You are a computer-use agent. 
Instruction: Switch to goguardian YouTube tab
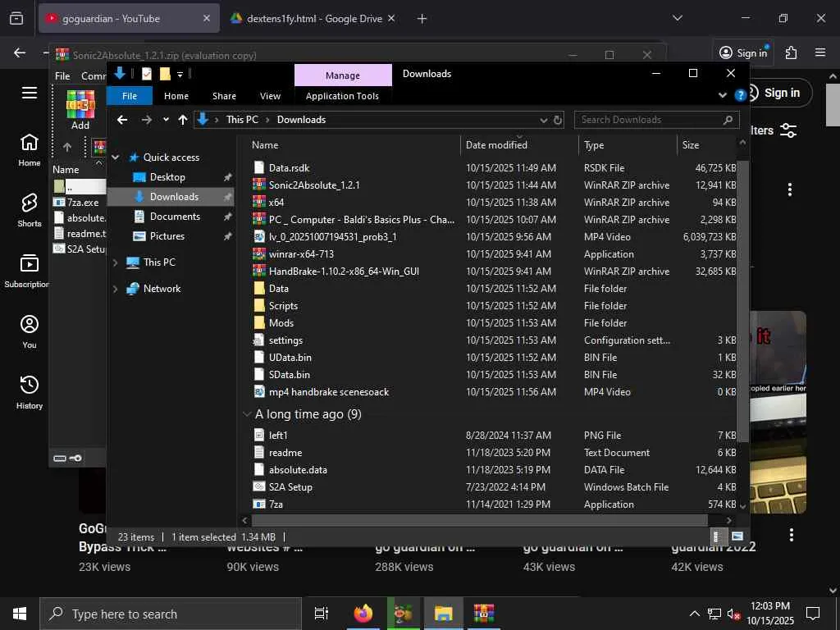click(x=129, y=18)
